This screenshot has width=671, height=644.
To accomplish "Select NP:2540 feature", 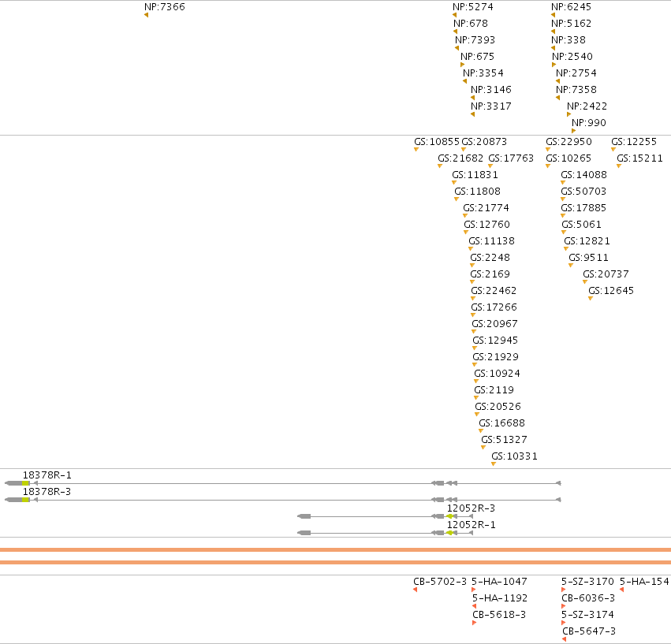I will point(572,57).
